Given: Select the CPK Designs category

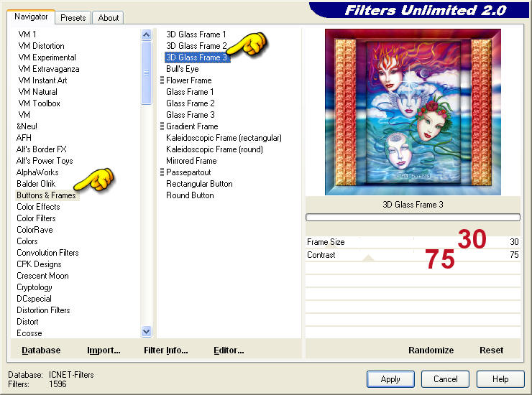Looking at the screenshot, I should (x=39, y=264).
